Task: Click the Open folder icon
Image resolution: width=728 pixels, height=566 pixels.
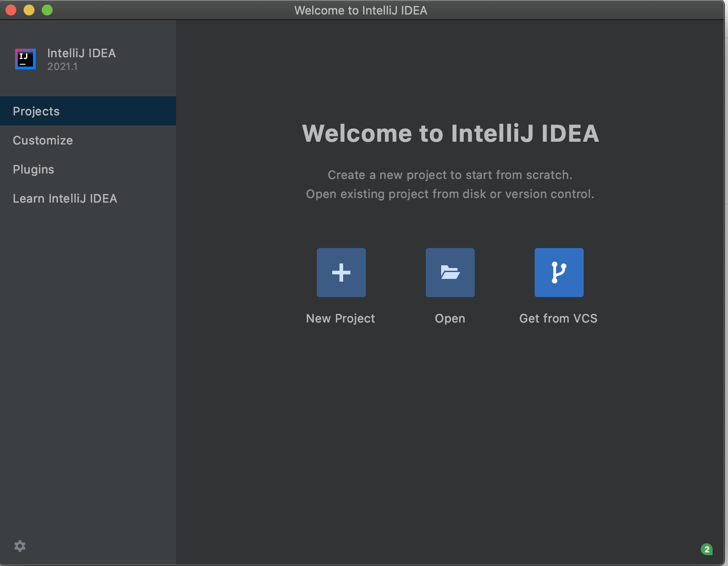Action: click(x=450, y=273)
